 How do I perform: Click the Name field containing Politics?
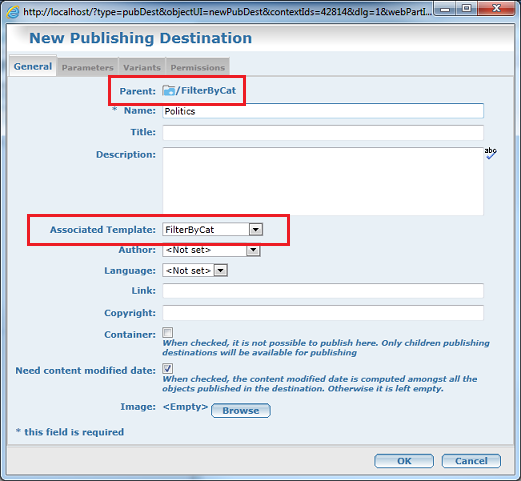tap(323, 111)
